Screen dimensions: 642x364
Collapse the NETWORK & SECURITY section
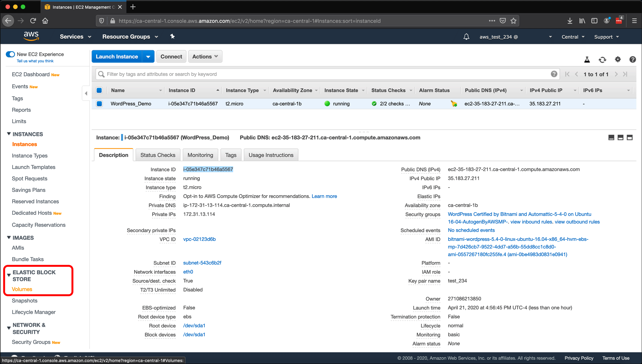pos(9,328)
